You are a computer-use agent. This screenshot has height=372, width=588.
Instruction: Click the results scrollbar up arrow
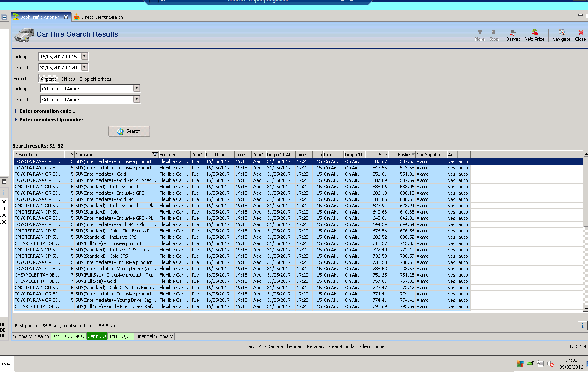coord(585,154)
